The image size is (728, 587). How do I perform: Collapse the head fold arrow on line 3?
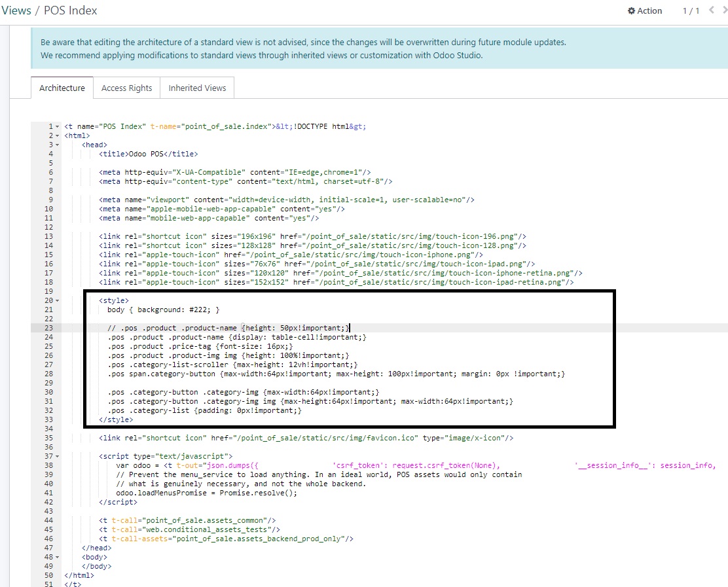point(57,145)
